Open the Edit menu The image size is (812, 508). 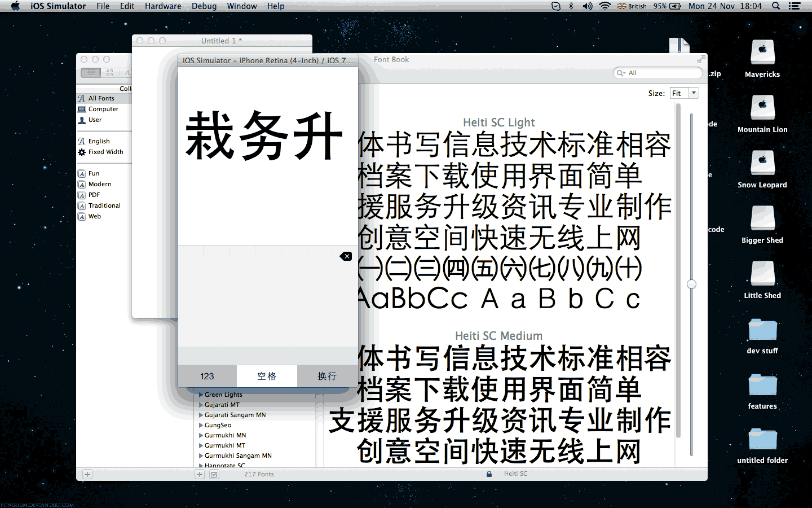[x=127, y=6]
